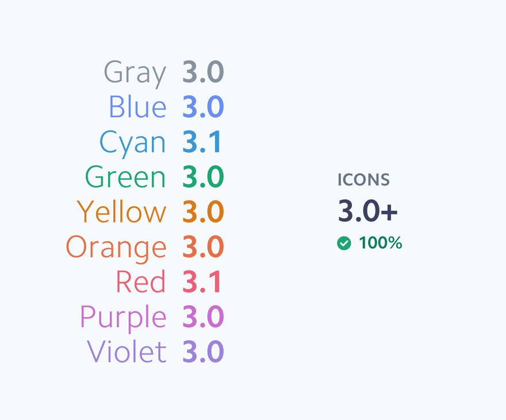Select the Red color label
The image size is (506, 420).
click(141, 282)
